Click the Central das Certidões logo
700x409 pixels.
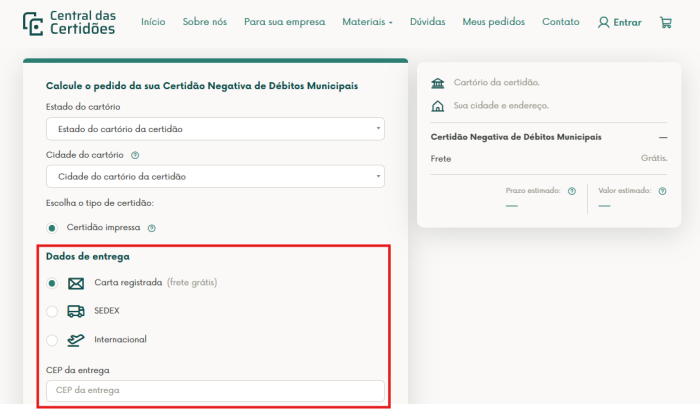[69, 22]
